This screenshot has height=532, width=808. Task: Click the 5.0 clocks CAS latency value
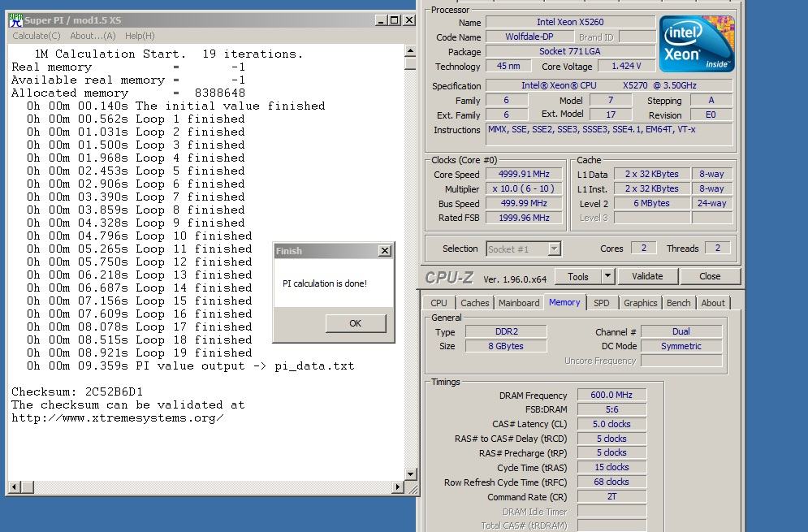(611, 424)
